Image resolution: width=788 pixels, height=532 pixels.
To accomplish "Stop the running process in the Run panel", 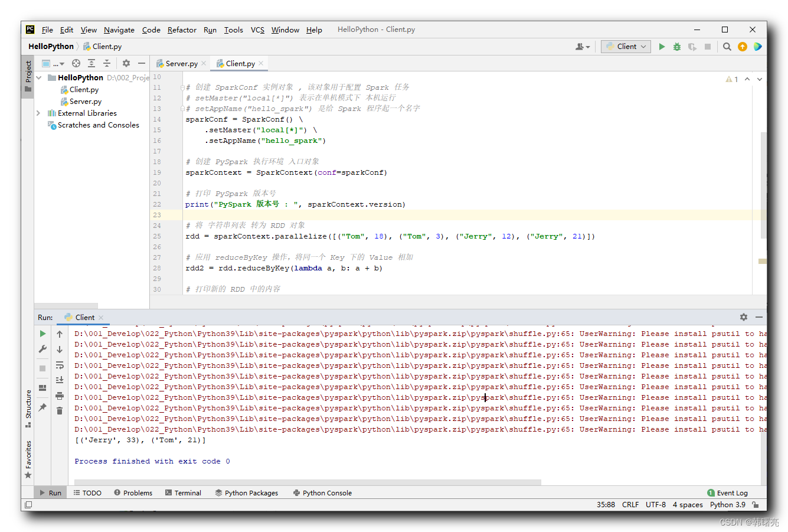I will [x=42, y=368].
